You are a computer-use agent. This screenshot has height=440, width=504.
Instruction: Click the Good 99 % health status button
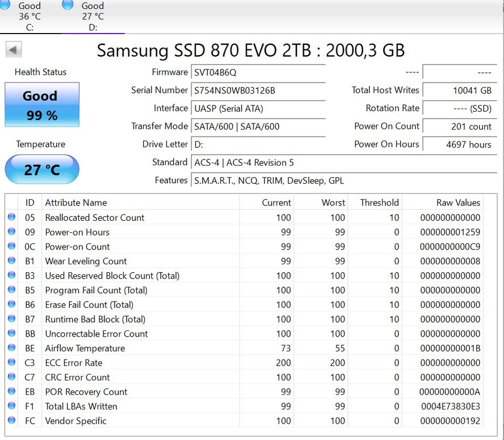42,105
